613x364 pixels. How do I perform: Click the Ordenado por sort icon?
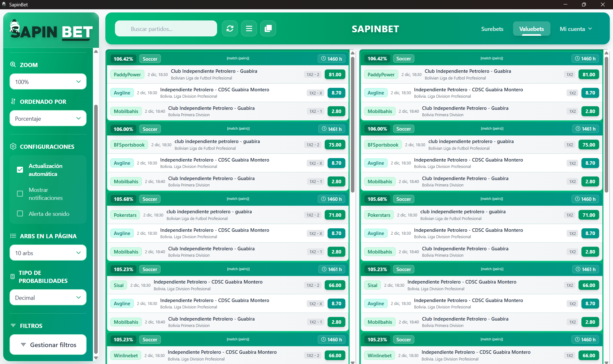point(13,102)
